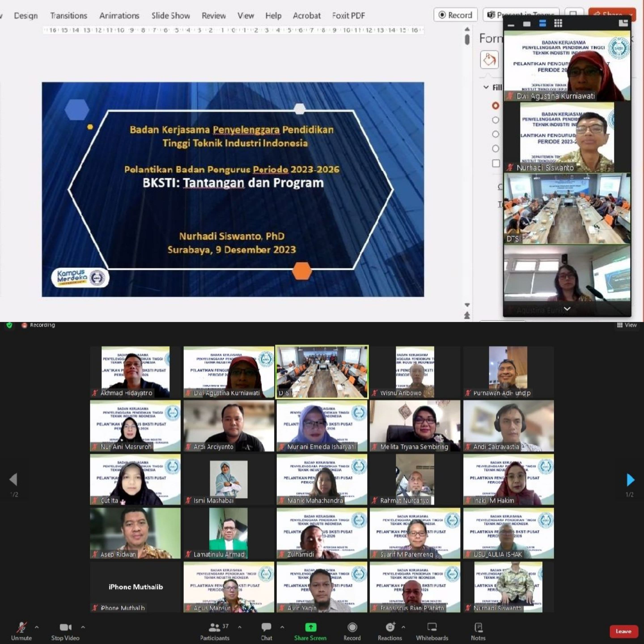This screenshot has width=644, height=644.
Task: Go to previous gallery page with the gray arrow
Action: click(x=13, y=479)
